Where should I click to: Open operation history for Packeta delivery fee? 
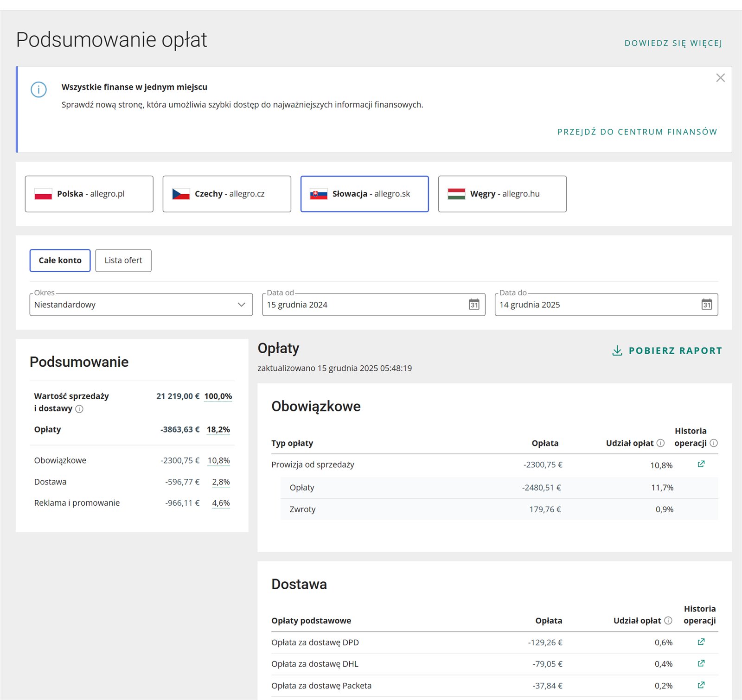(x=701, y=685)
